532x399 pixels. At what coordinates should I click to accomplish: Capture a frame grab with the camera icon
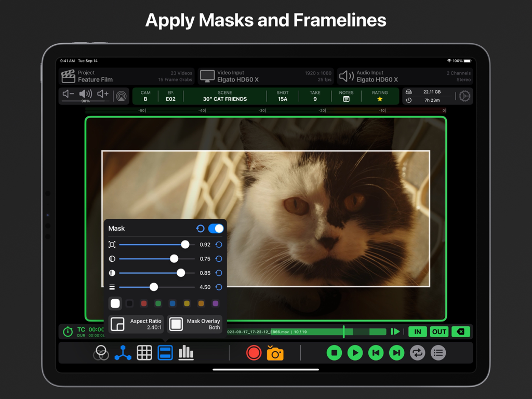275,353
